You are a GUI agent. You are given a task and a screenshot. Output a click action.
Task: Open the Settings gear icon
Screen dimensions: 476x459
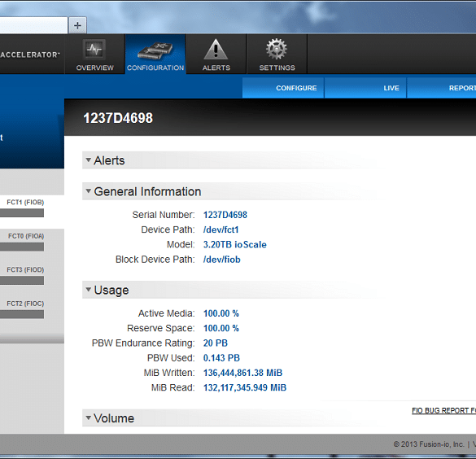point(277,49)
